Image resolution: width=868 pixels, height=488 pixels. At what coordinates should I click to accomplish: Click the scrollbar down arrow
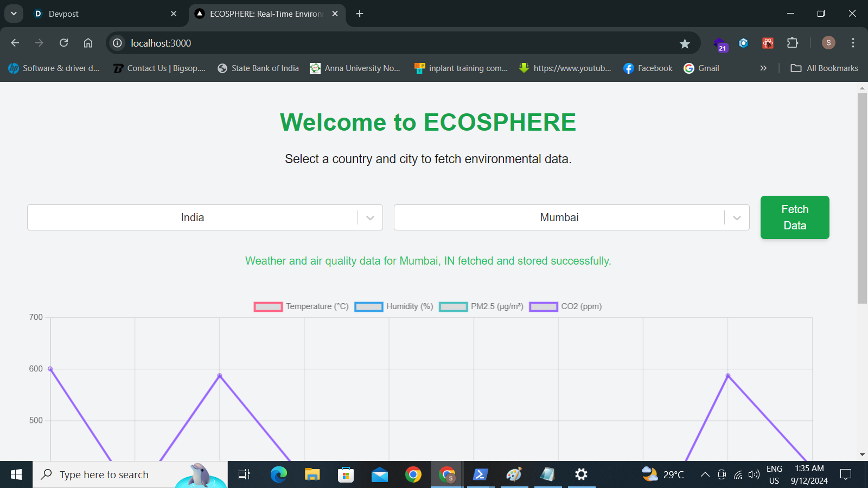(x=862, y=455)
